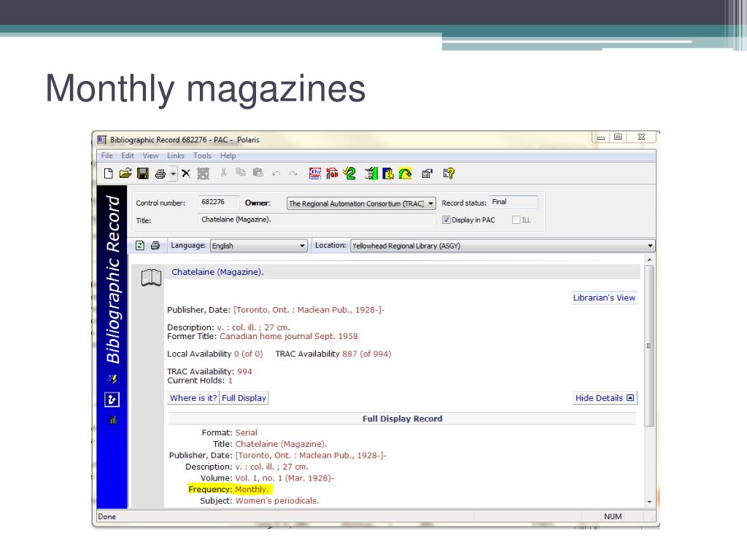Save the record with the floppy disk icon
Viewport: 747px width, 560px height.
(x=143, y=174)
